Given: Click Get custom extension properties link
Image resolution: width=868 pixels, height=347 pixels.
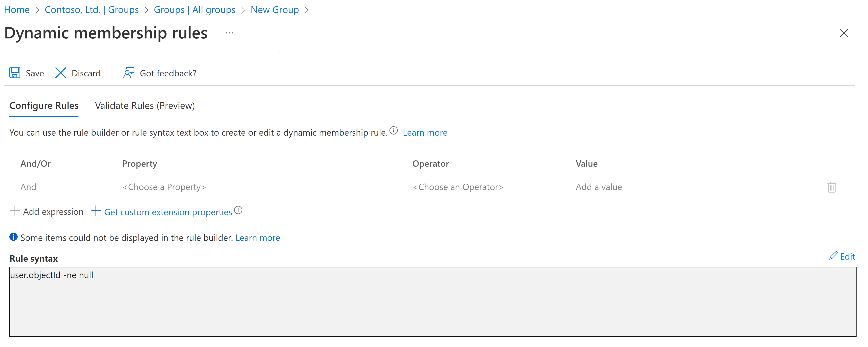Looking at the screenshot, I should (x=168, y=212).
